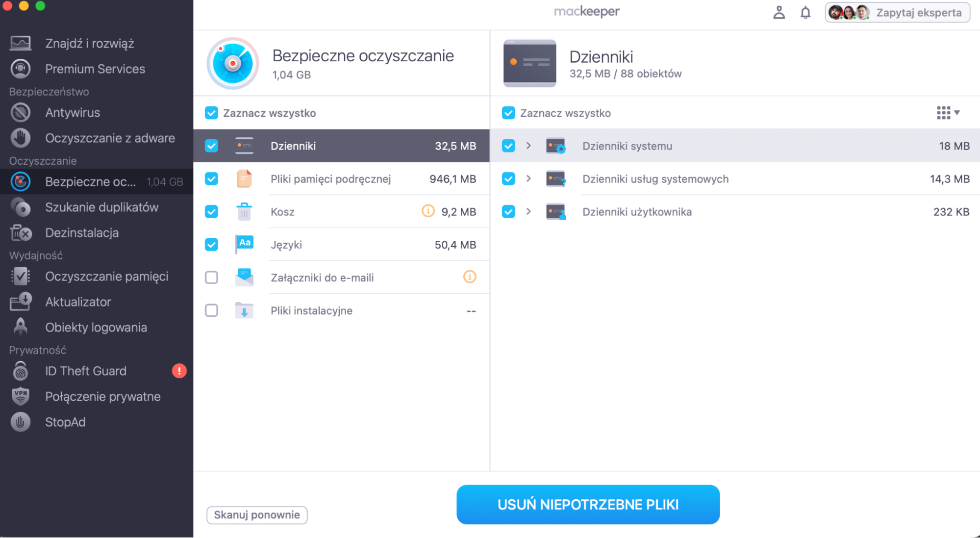980x538 pixels.
Task: Click the large Dzienniki header icon
Action: click(x=529, y=63)
